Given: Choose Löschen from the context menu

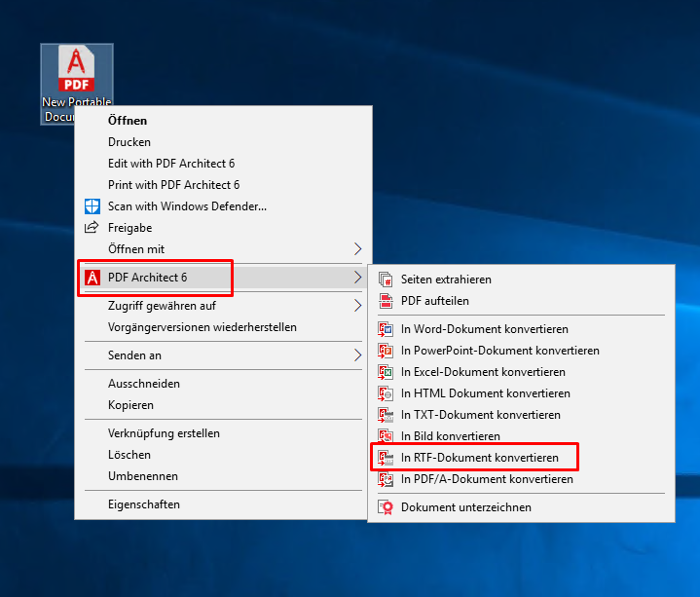Looking at the screenshot, I should coord(223,455).
